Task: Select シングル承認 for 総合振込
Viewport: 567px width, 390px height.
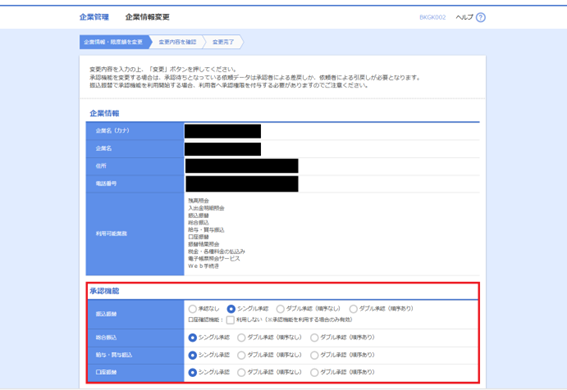Action: pos(192,338)
